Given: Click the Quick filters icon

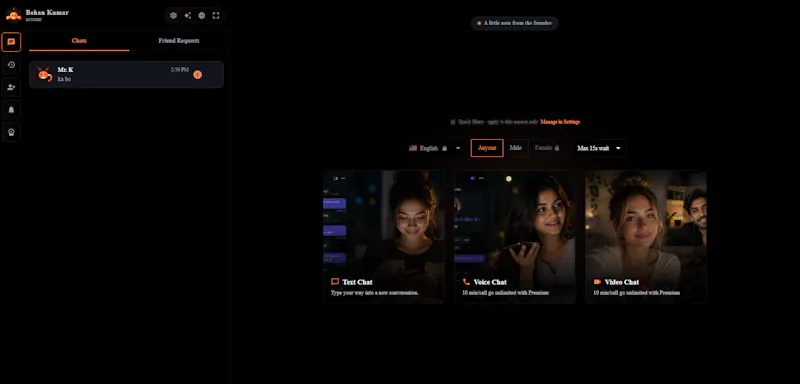Looking at the screenshot, I should point(453,122).
